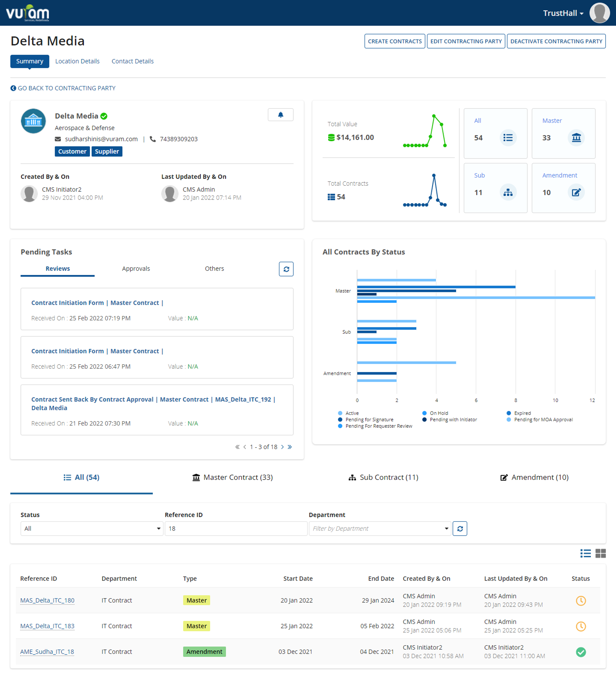Image resolution: width=616 pixels, height=676 pixels.
Task: Click the notification bell button
Action: 280,115
